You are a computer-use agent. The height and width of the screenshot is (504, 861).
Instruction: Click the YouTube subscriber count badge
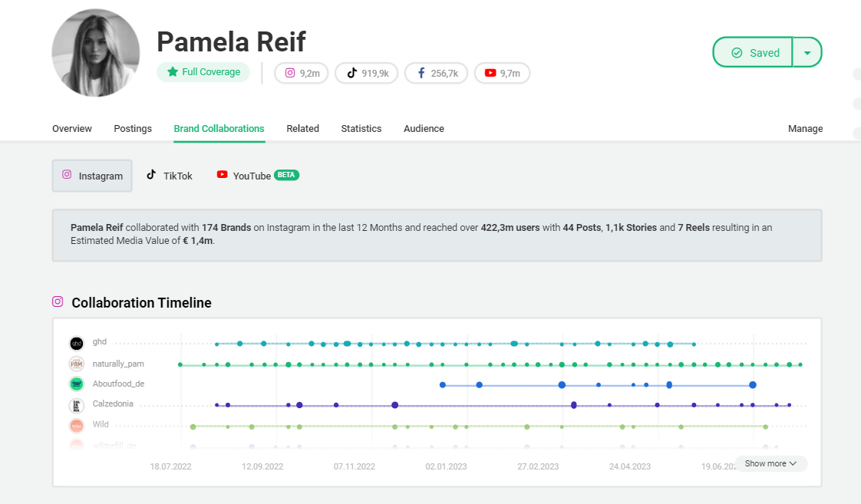pos(502,74)
